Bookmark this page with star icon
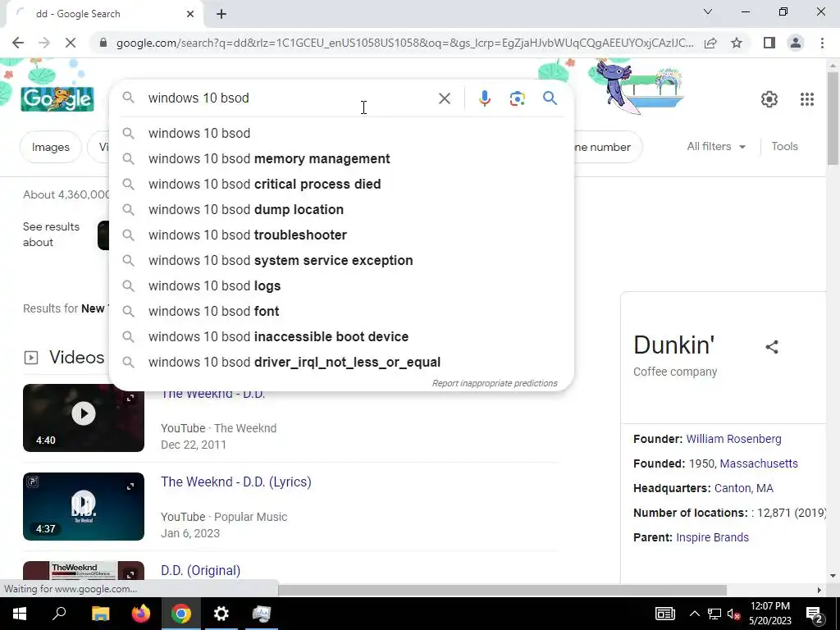 point(737,43)
